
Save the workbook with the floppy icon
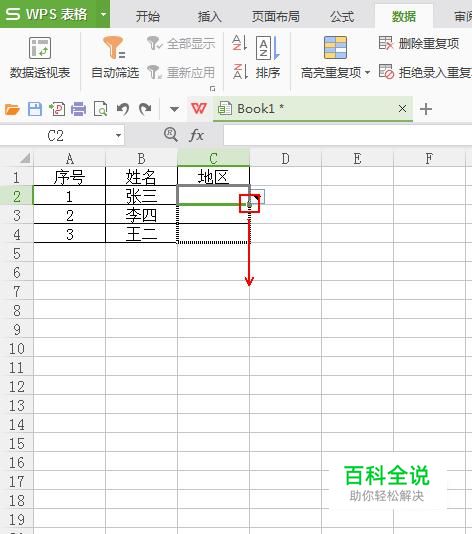pos(35,109)
